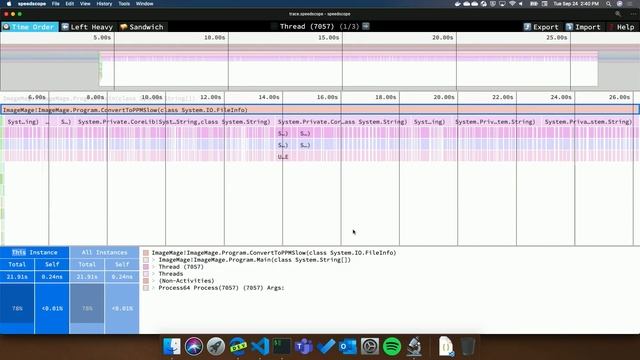The image size is (640, 360).
Task: Open speedscope Help
Action: click(621, 27)
